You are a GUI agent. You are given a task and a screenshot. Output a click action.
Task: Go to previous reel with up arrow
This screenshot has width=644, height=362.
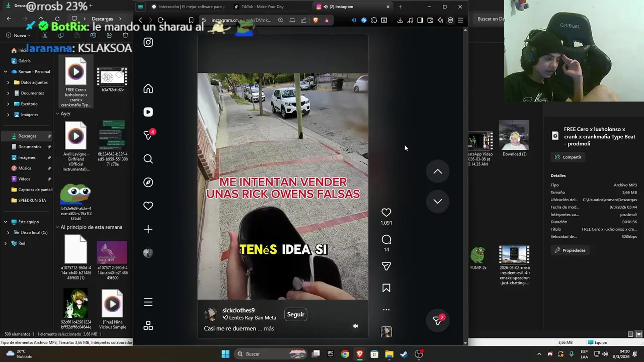[x=438, y=171]
